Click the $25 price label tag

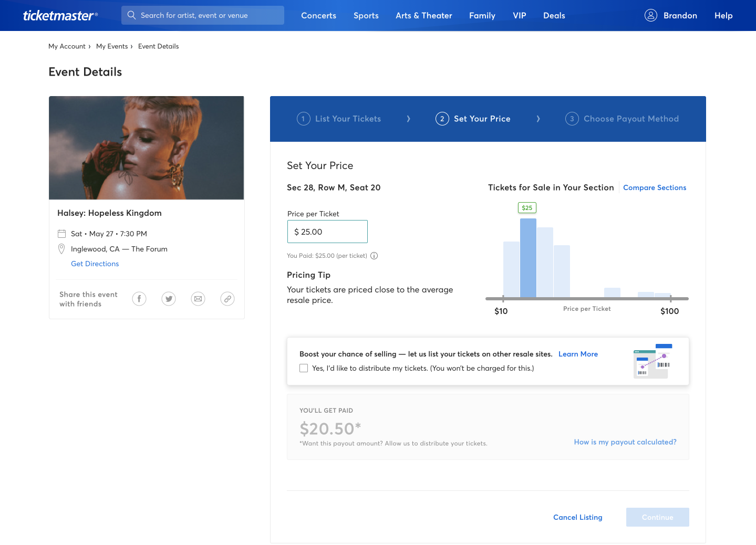coord(527,208)
